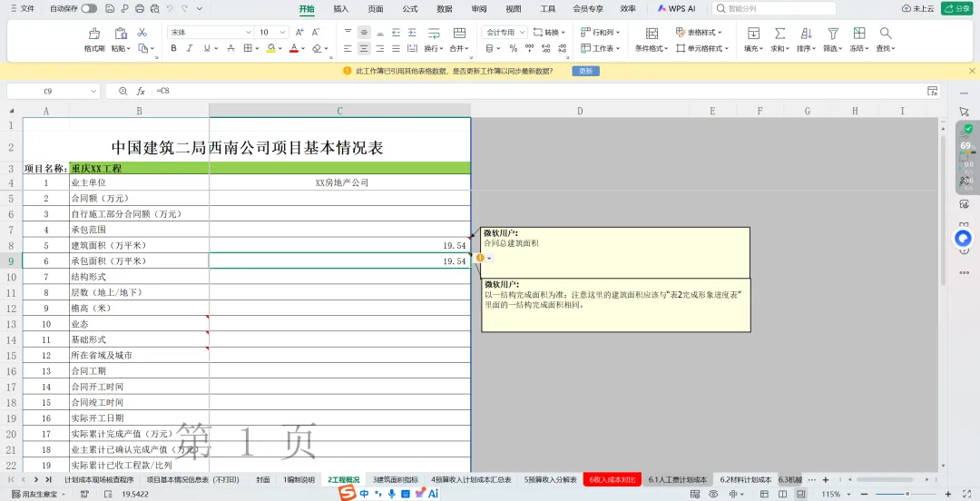Apply bold formatting with B
Image resolution: width=980 pixels, height=501 pixels.
coord(173,48)
